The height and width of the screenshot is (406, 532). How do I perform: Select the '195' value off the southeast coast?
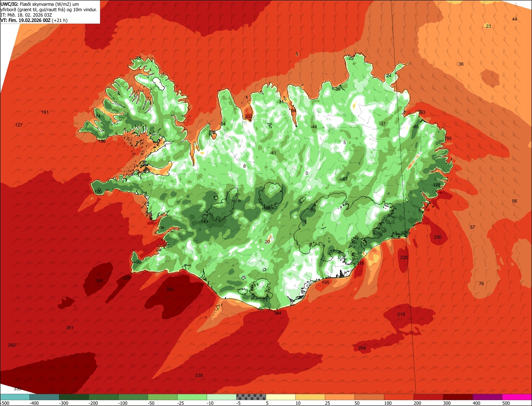325,282
